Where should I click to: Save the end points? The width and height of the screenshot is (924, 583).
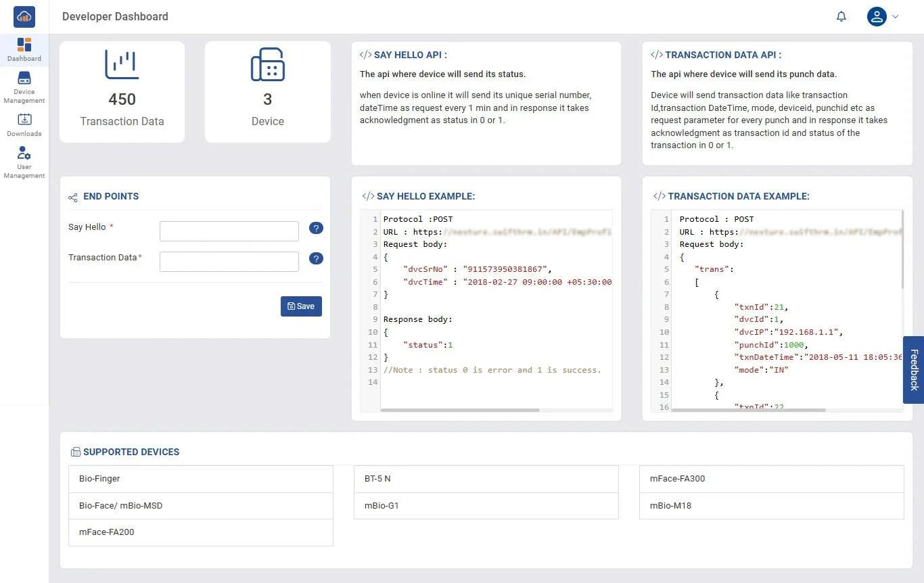pyautogui.click(x=301, y=306)
